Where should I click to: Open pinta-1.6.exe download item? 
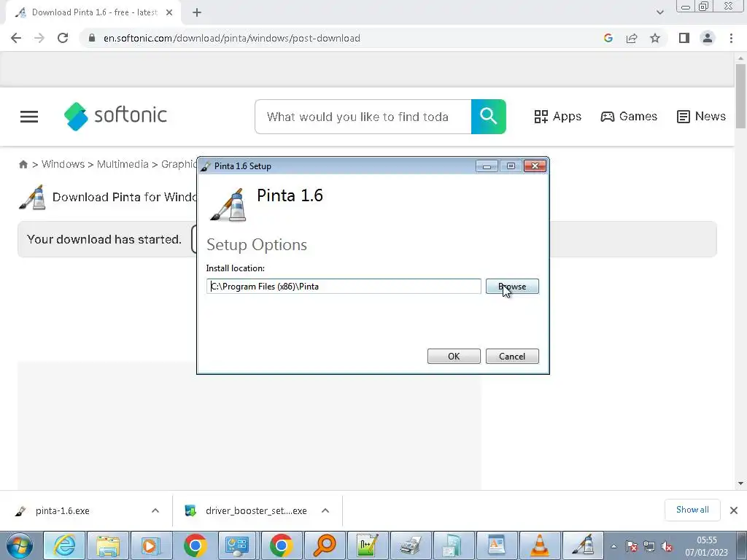click(x=63, y=510)
